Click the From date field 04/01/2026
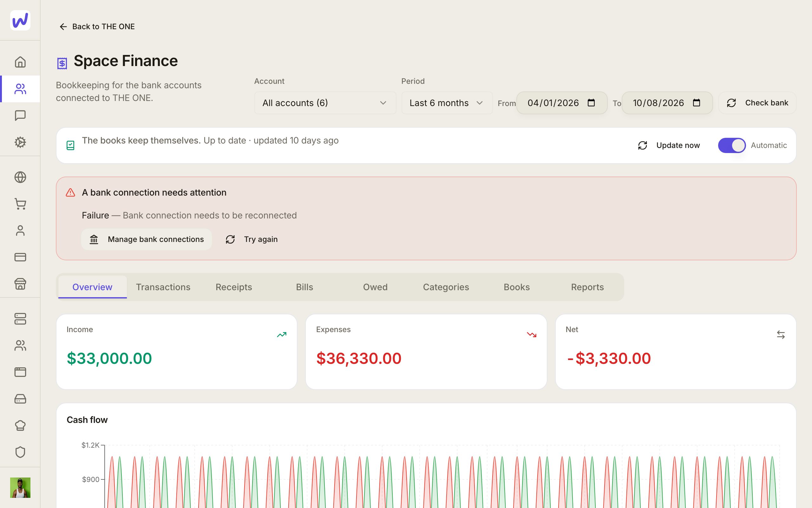This screenshot has width=812, height=508. tap(562, 103)
